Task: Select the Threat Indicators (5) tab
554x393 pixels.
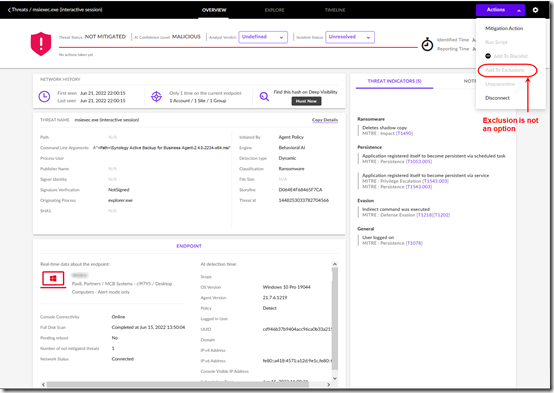Action: point(394,81)
